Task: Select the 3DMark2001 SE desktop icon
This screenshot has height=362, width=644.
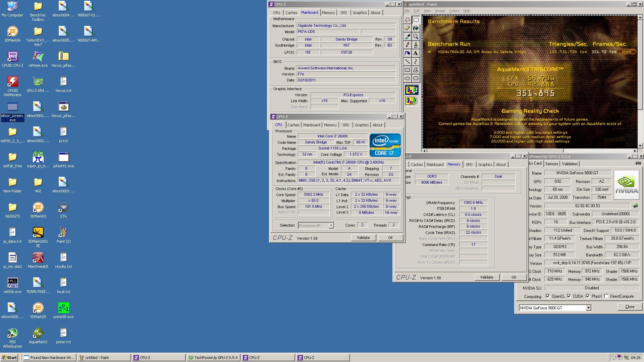Action: 38,237
